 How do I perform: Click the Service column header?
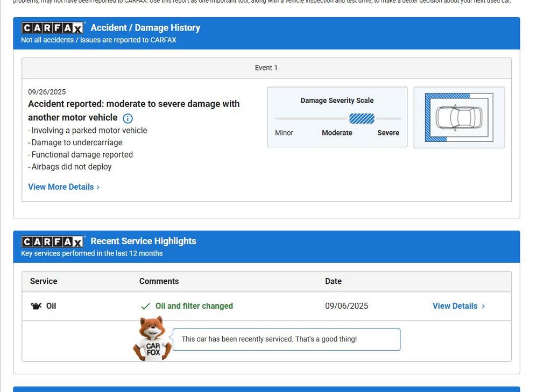[x=44, y=281]
